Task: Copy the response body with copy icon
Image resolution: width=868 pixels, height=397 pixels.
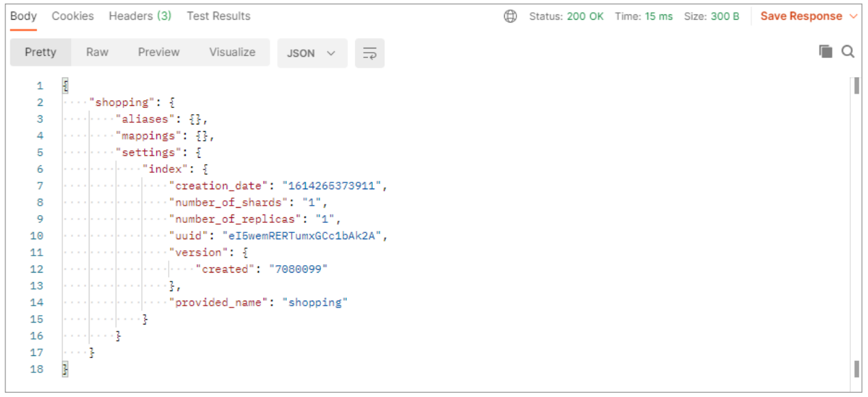Action: pos(826,52)
